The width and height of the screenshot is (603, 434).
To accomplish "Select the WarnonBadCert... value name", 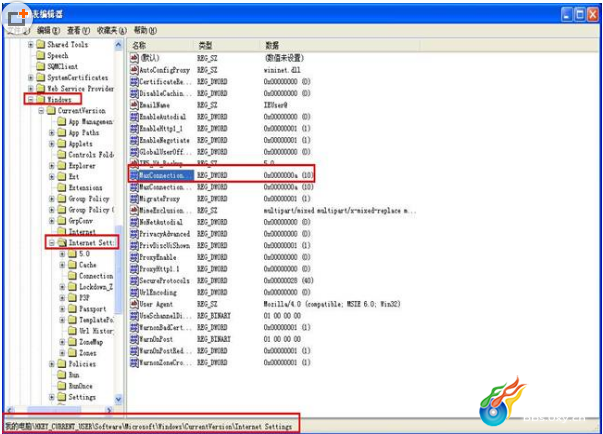I will (165, 328).
